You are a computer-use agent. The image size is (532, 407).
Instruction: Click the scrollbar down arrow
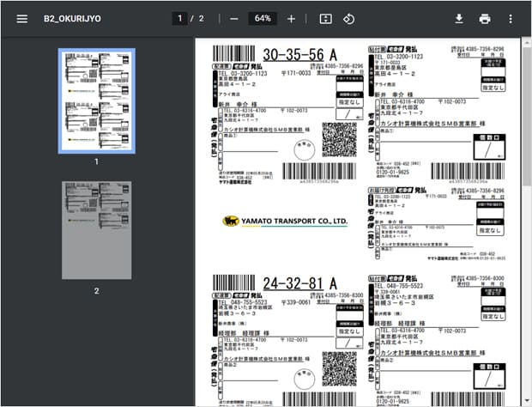click(526, 400)
